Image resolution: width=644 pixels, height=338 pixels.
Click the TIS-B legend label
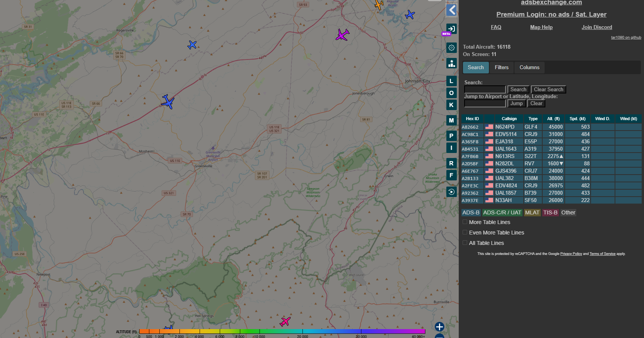click(550, 212)
